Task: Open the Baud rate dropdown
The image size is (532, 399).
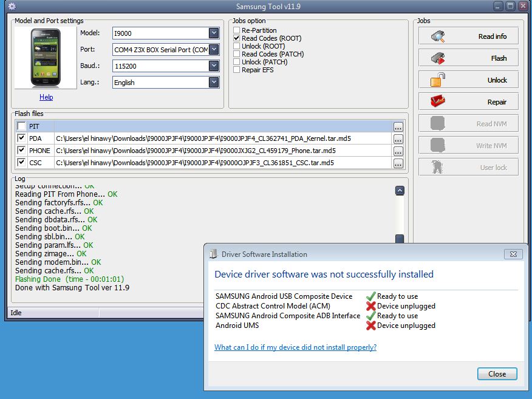Action: tap(214, 66)
